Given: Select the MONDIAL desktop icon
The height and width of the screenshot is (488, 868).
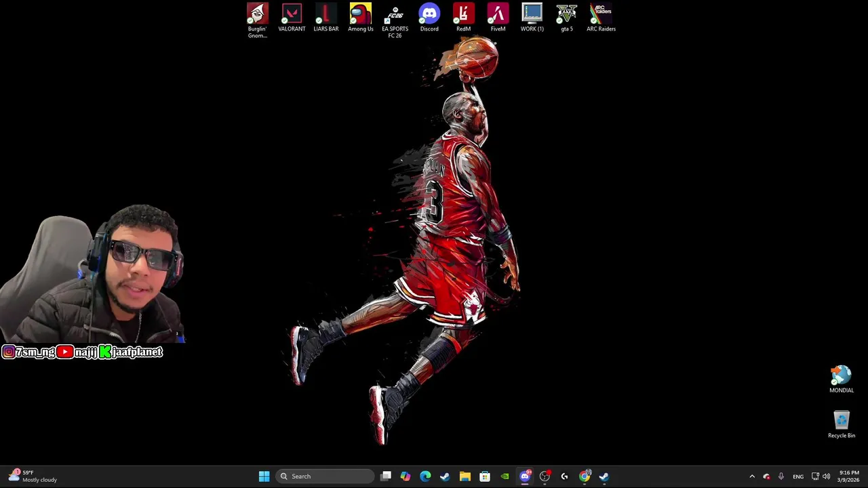Looking at the screenshot, I should 842,380.
